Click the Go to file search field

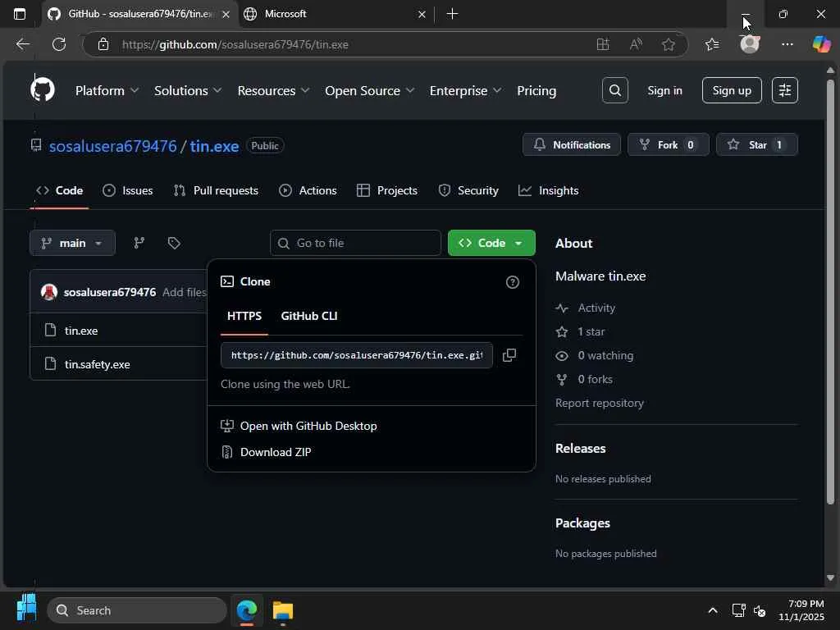click(x=356, y=243)
